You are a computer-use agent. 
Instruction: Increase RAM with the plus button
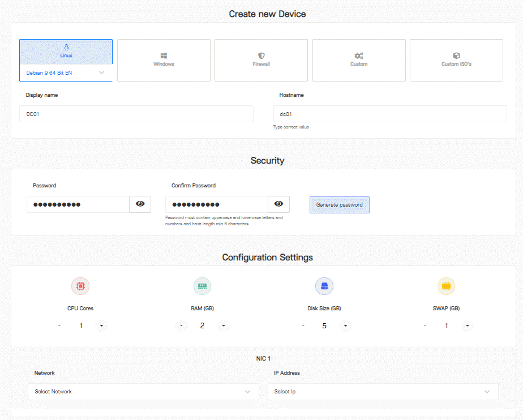(x=223, y=326)
